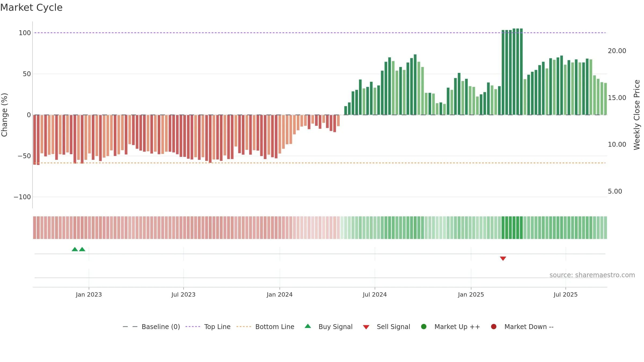Click the second green buy signal triangle
This screenshot has height=362, width=644.
point(82,249)
